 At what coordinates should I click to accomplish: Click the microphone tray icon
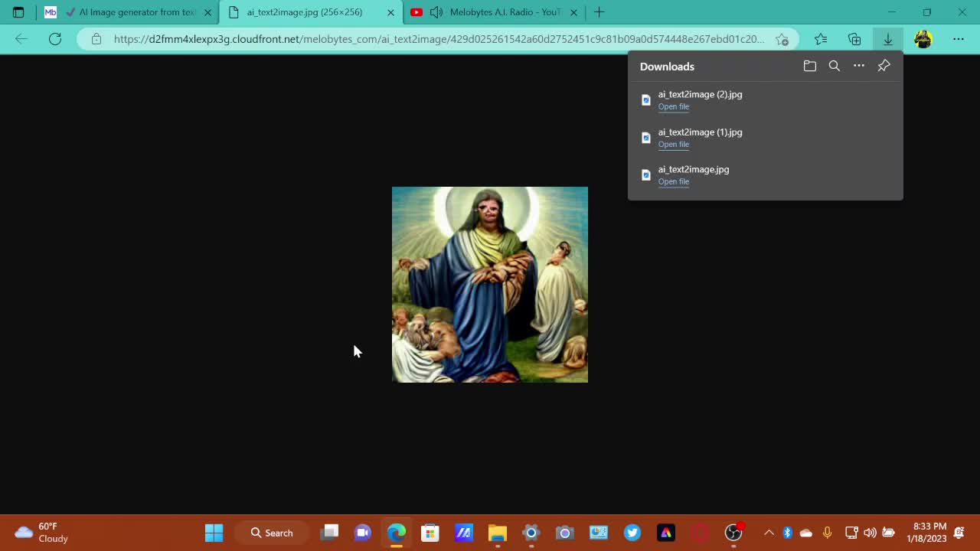tap(827, 533)
